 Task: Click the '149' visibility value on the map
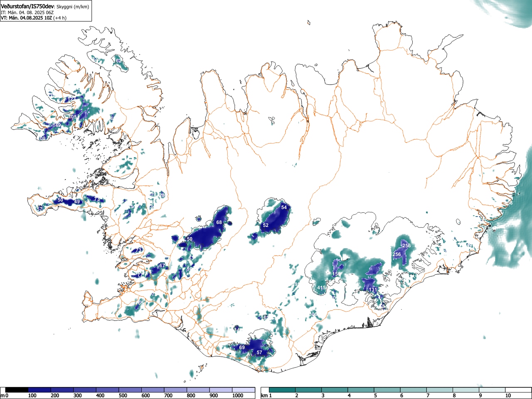coord(57,125)
